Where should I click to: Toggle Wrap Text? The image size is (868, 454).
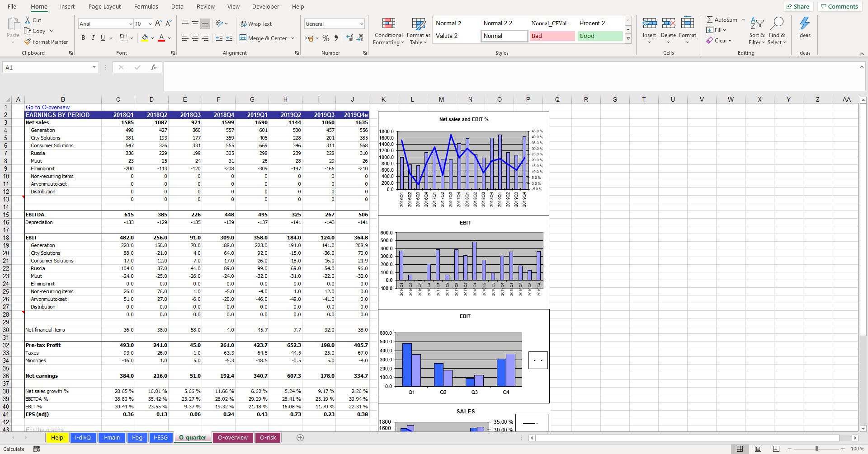pos(256,23)
